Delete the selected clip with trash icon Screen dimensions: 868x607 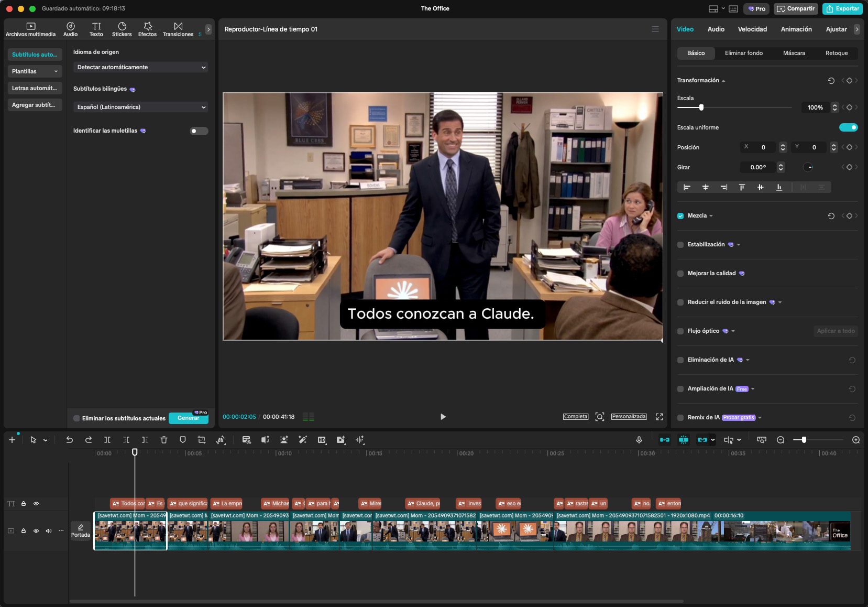point(164,440)
